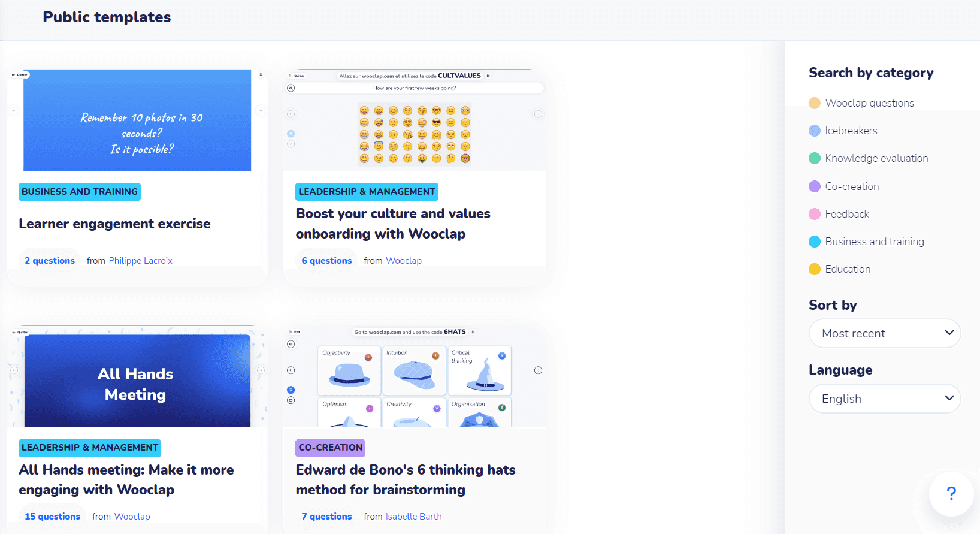
Task: Filter by Education category
Action: coord(840,269)
